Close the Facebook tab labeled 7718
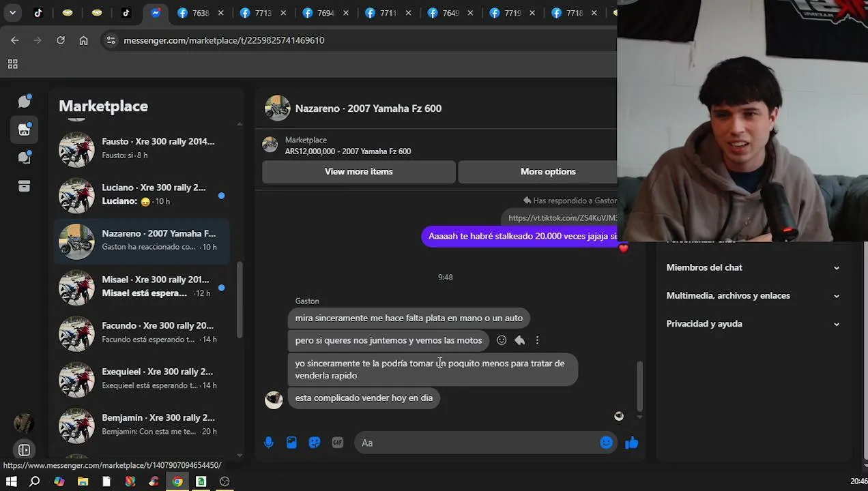This screenshot has height=491, width=868. click(x=594, y=13)
